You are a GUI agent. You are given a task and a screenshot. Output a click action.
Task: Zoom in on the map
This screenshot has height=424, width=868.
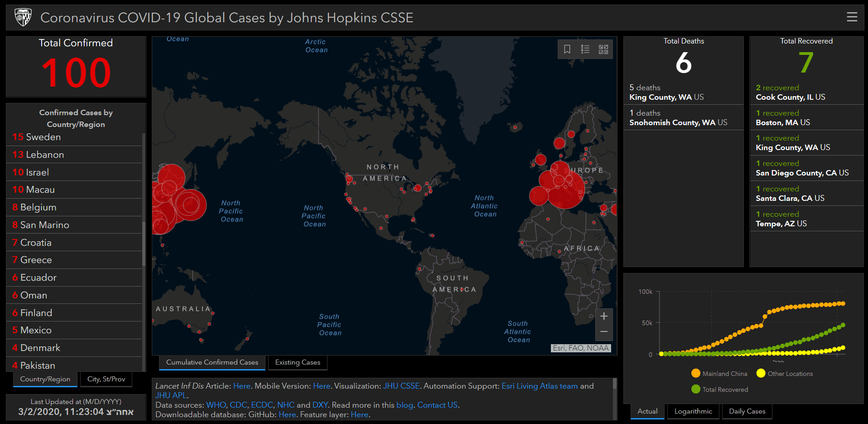point(604,317)
